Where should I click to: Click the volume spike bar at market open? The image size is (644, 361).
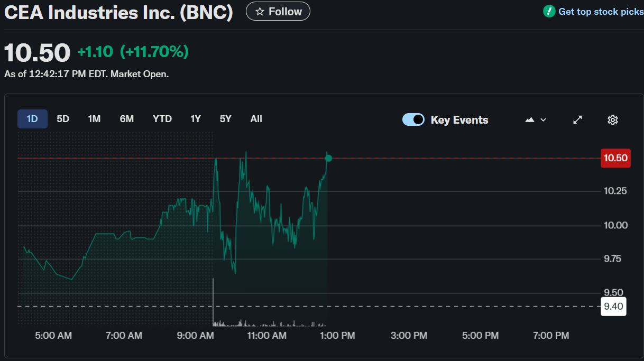click(x=213, y=301)
